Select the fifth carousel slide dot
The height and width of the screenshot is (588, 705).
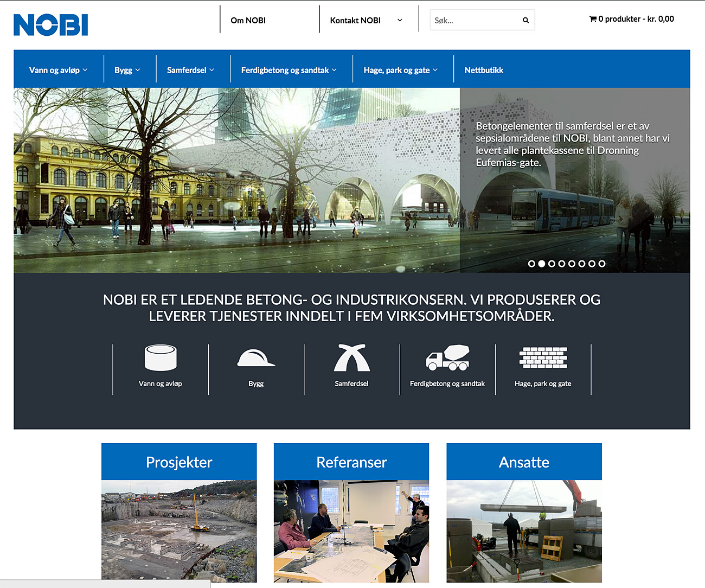click(572, 264)
